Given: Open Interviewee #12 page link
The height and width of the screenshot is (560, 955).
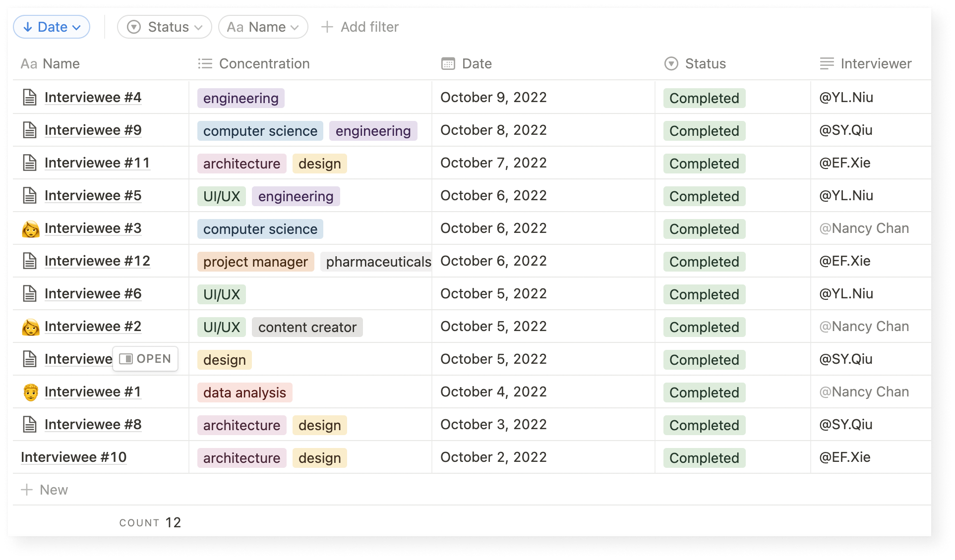Looking at the screenshot, I should pyautogui.click(x=97, y=261).
